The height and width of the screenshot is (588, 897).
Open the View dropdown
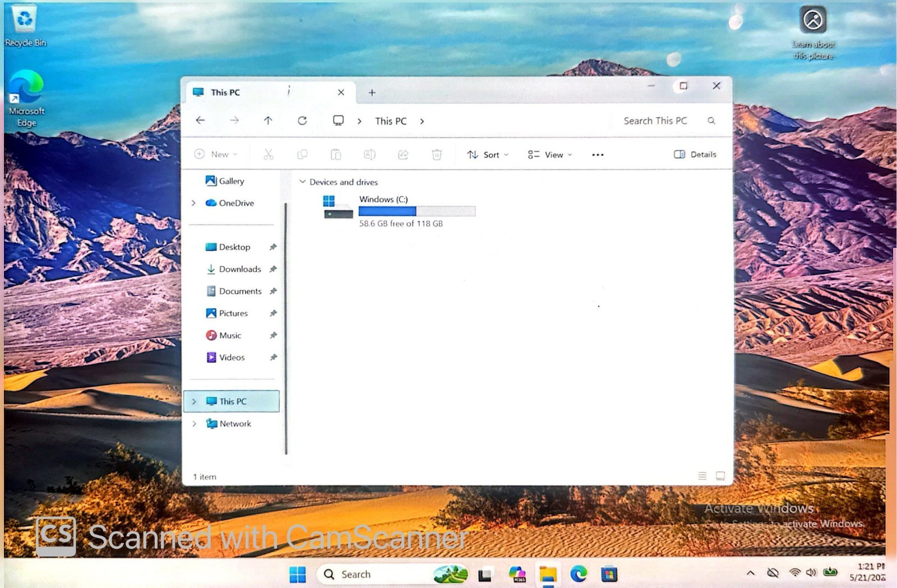click(550, 155)
